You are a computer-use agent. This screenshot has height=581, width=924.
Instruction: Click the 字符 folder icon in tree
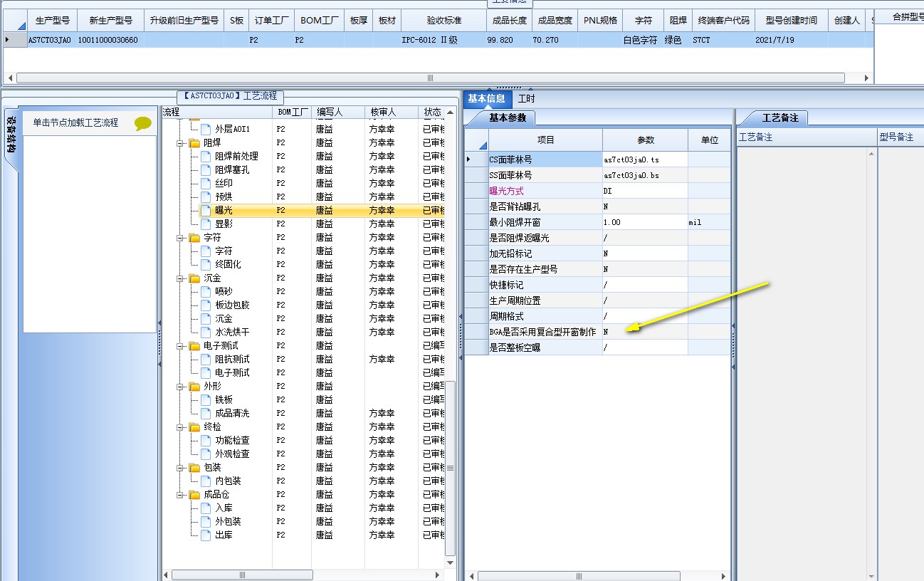coord(194,238)
